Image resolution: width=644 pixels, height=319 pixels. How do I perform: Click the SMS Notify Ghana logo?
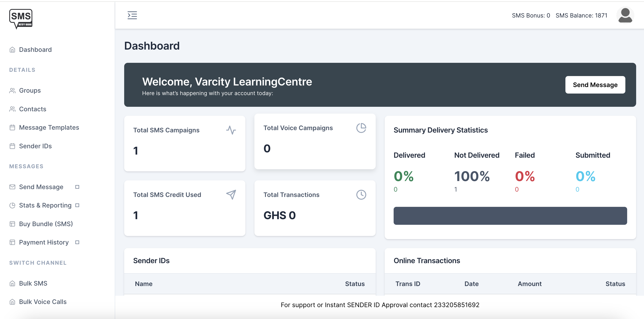click(x=21, y=18)
